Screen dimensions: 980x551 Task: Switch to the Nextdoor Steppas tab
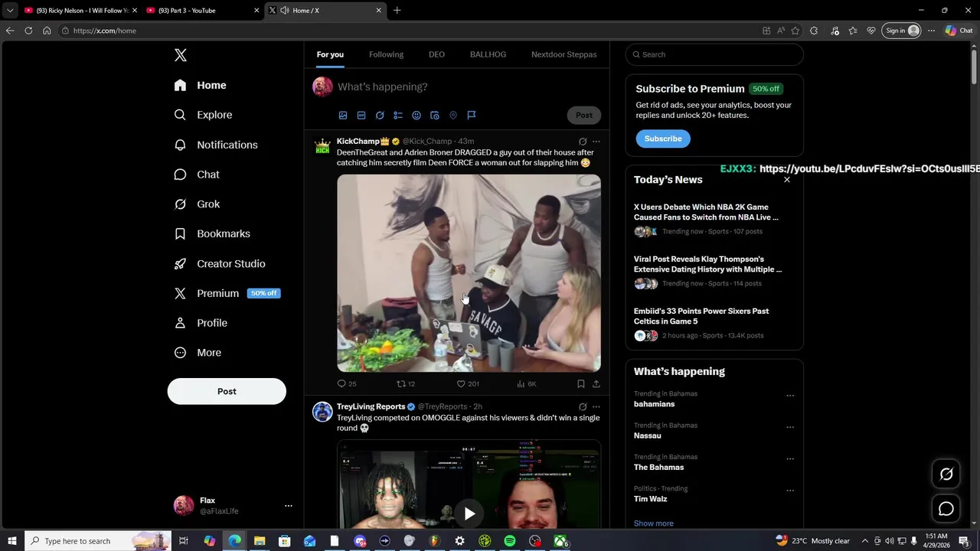[x=563, y=54]
